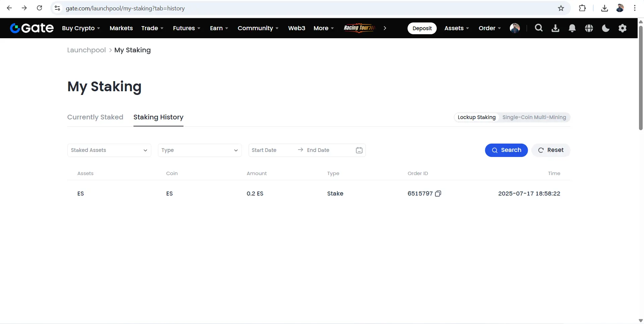
Task: Click the Order ID column header
Action: click(418, 173)
